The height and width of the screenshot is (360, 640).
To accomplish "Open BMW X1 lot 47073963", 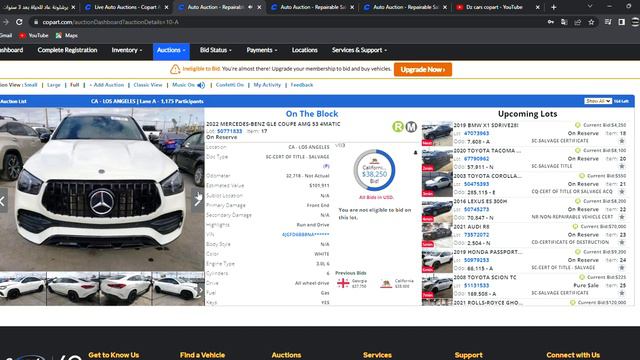I will click(476, 133).
